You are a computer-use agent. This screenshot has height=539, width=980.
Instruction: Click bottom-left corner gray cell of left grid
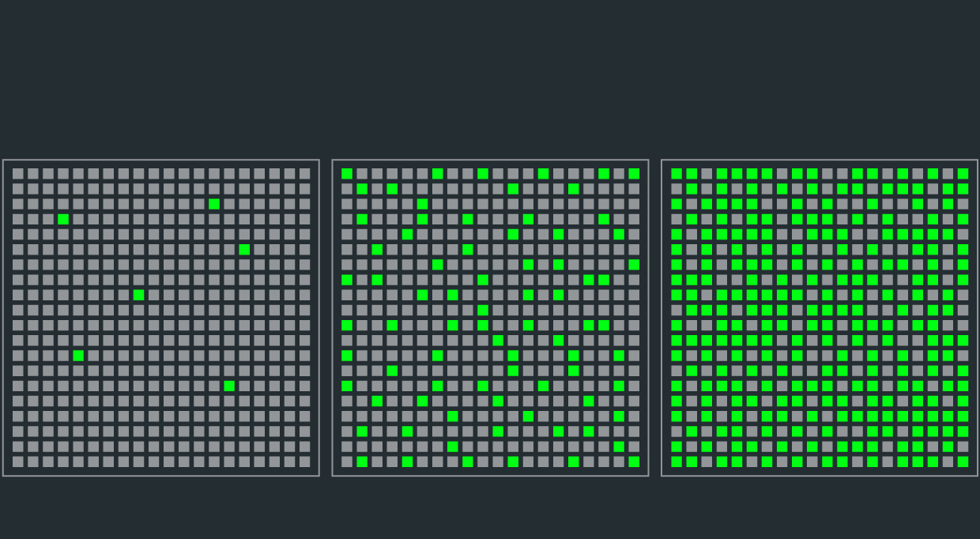point(18,462)
